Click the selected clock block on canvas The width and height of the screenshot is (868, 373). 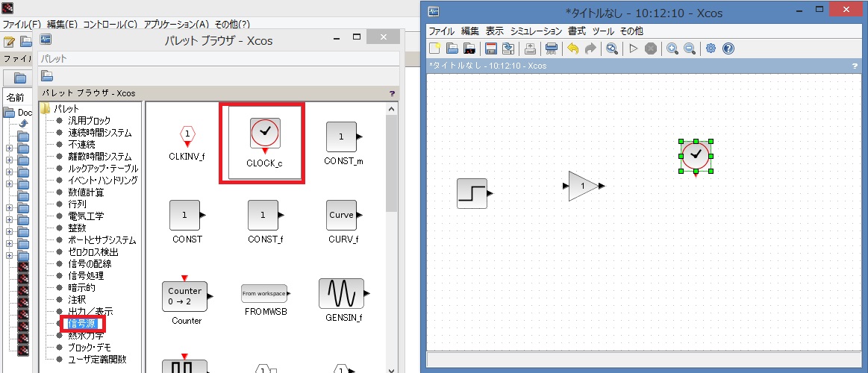(x=696, y=156)
